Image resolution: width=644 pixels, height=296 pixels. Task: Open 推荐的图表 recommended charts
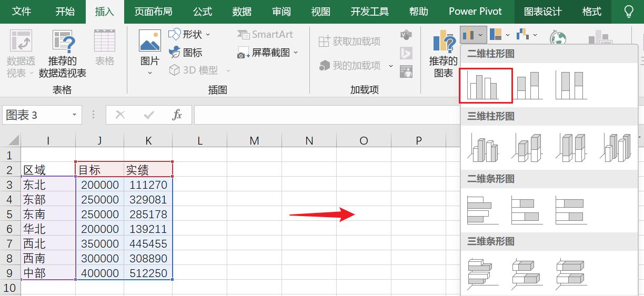tap(443, 54)
